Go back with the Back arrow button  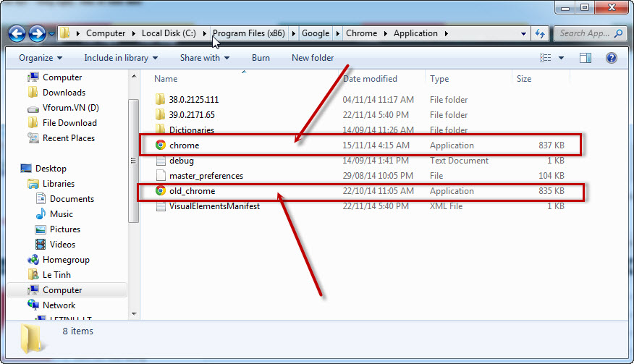(17, 33)
